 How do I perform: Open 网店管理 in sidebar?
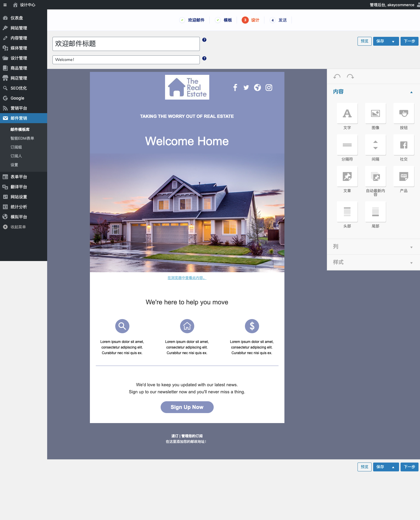click(x=19, y=78)
